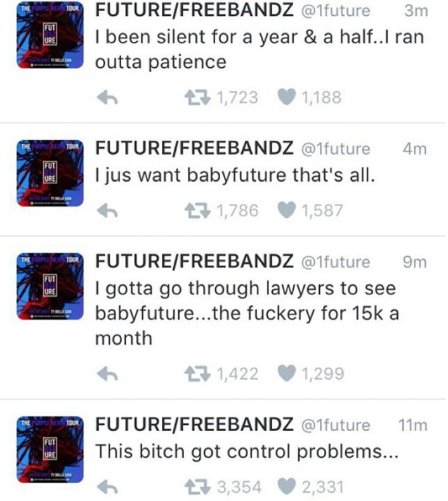Reply to the "control problems" tweet
The height and width of the screenshot is (501, 448).
click(x=109, y=487)
